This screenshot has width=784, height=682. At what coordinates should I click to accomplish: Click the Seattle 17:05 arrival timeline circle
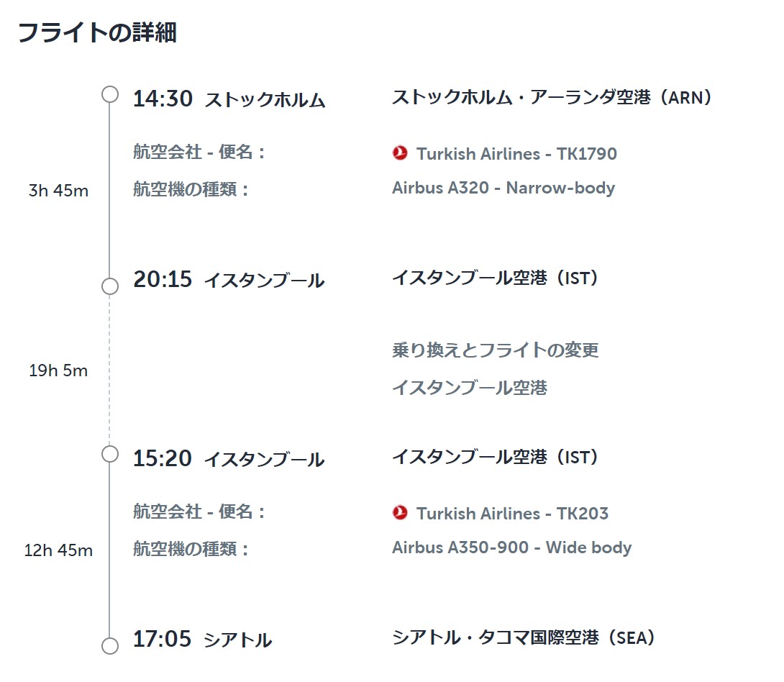pyautogui.click(x=110, y=645)
